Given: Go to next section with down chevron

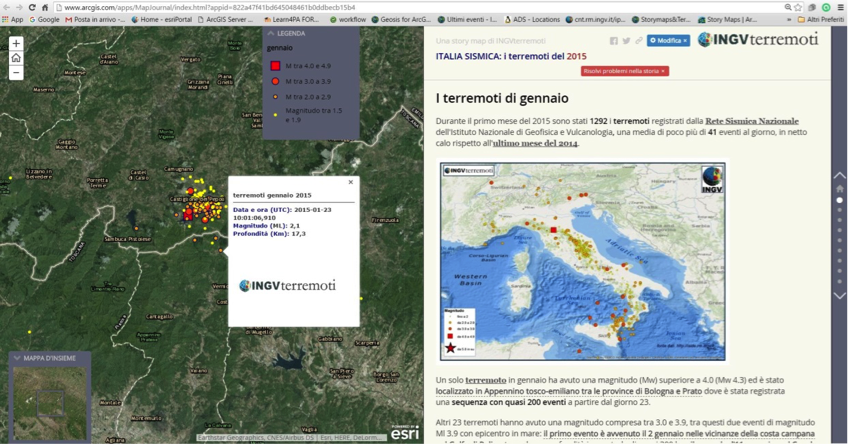Looking at the screenshot, I should (839, 296).
